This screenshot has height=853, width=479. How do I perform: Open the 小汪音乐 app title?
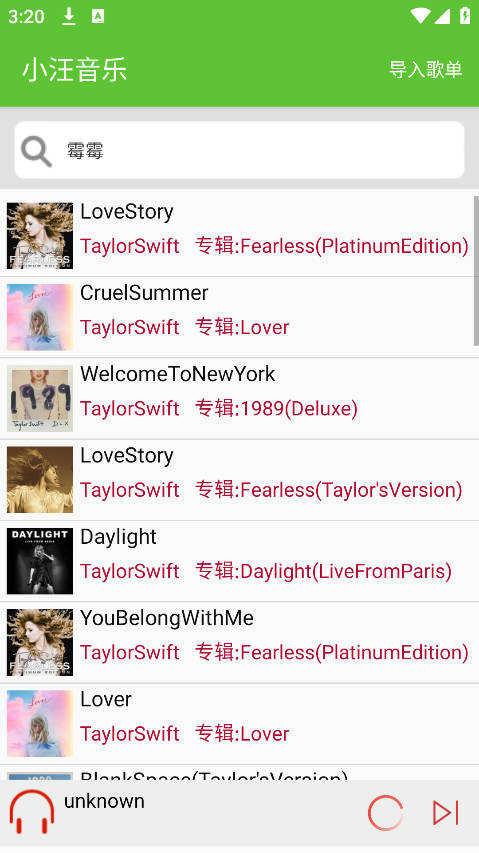[x=74, y=70]
